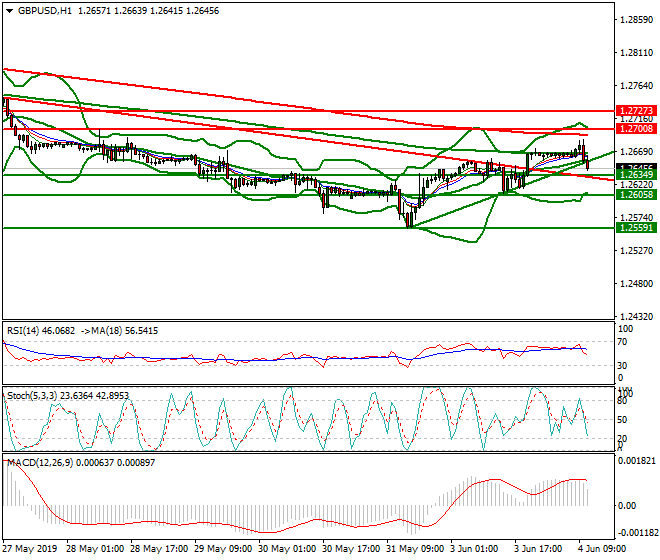Click the 27 May 2019 date label
Screen dimensions: 660x560
29,549
